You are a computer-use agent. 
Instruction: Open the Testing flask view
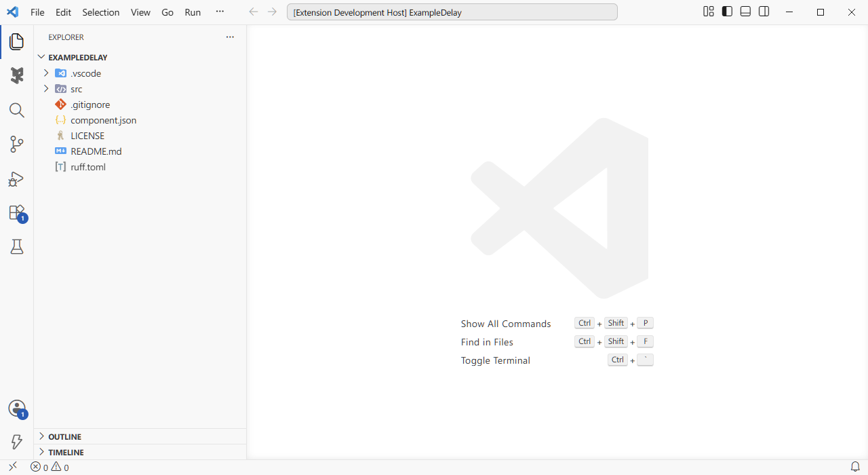[17, 247]
